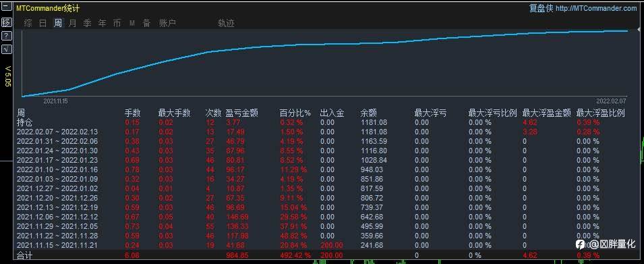Screen dimensions: 644x264
Task: Click the 合计 totals row label
Action: click(25, 255)
